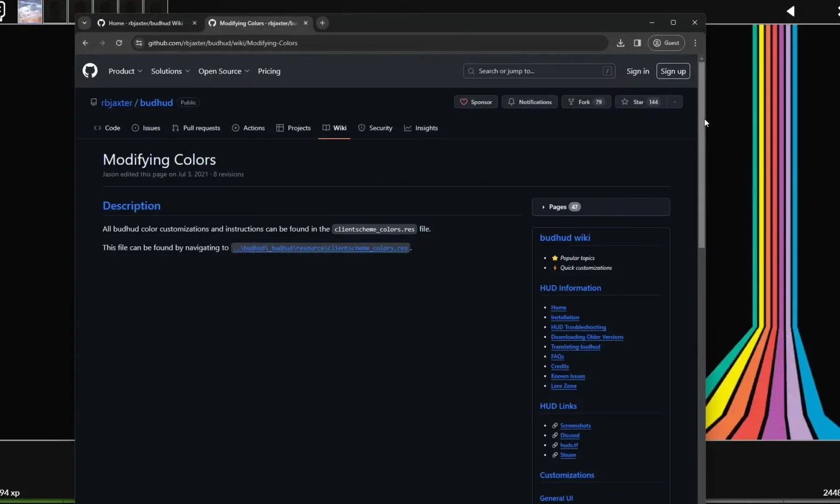Click the General UI heading link
The image size is (840, 504).
(x=556, y=498)
